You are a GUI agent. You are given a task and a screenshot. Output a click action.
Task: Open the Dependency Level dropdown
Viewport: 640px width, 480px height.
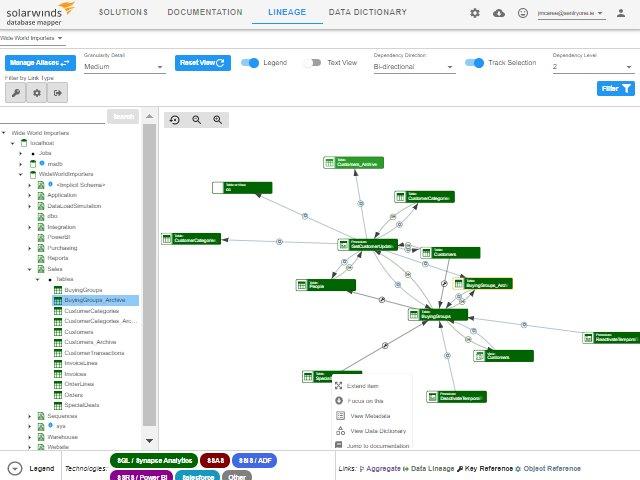[593, 67]
